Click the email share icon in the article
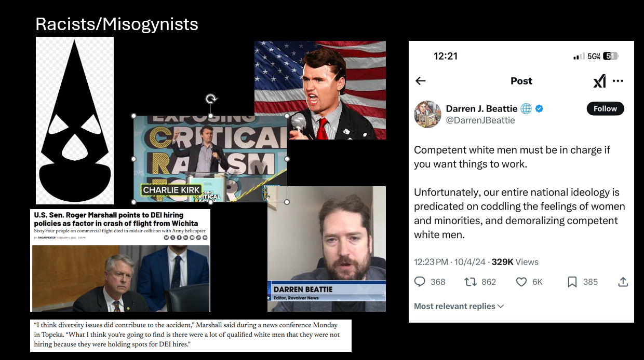This screenshot has height=360, width=644. (x=192, y=238)
